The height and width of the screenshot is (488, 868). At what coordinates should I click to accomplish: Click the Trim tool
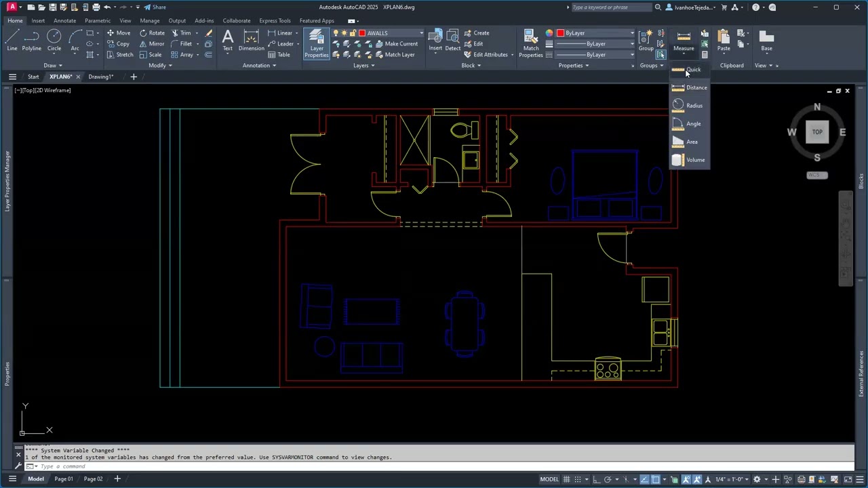pyautogui.click(x=180, y=33)
